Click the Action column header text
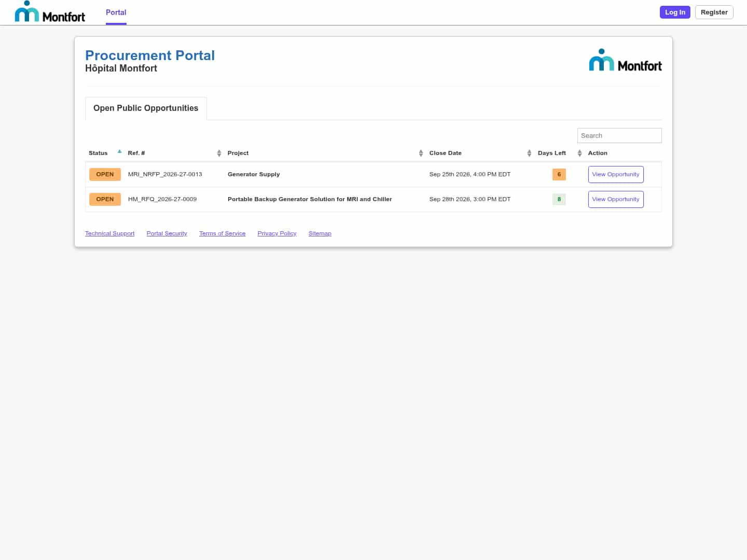This screenshot has width=747, height=560. [598, 153]
